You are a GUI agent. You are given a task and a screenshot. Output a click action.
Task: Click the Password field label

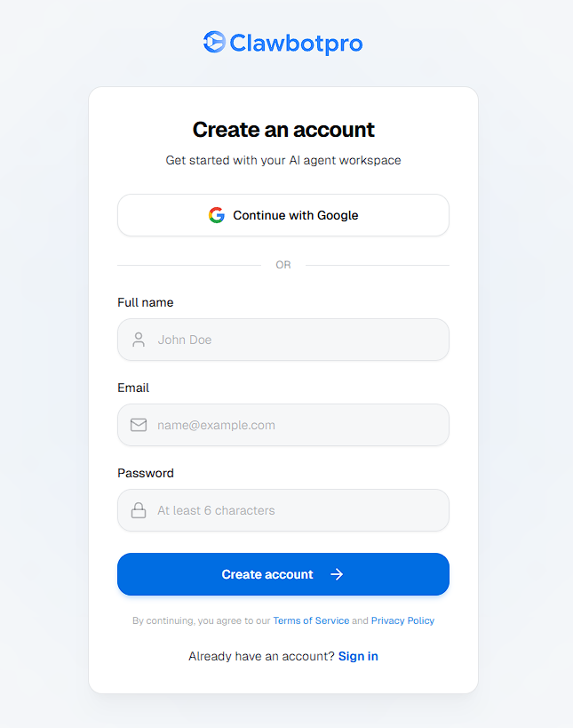[146, 473]
